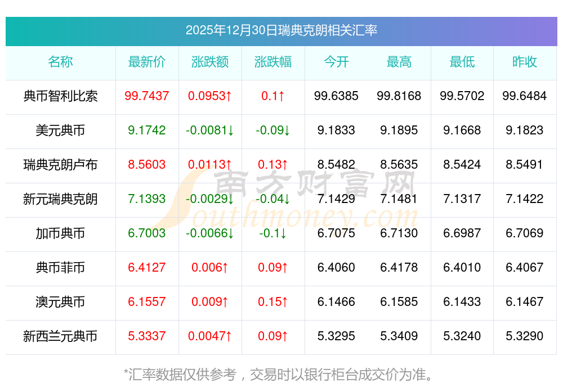Click the 昨收 column header
This screenshot has width=563, height=392.
pos(525,62)
